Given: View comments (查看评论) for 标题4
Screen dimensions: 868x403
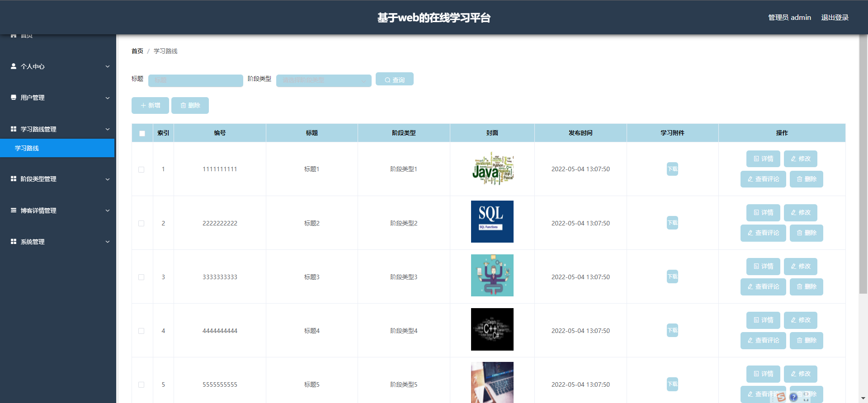Looking at the screenshot, I should tap(763, 340).
